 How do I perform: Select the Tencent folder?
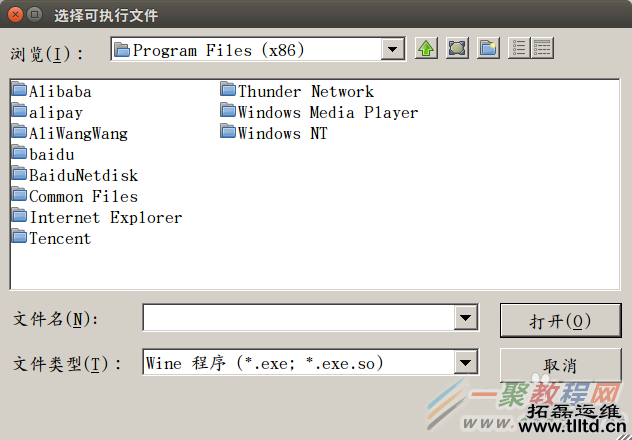58,239
